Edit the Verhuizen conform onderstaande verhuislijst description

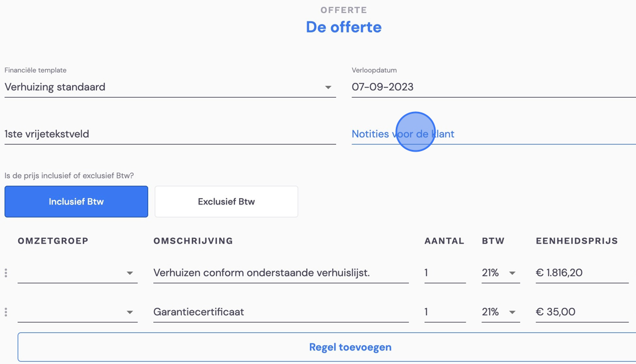coord(281,273)
